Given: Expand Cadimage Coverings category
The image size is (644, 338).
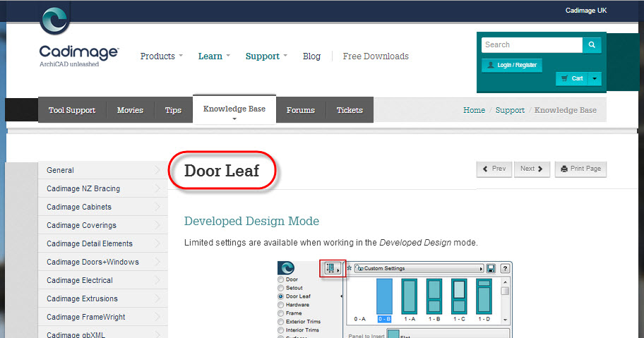Looking at the screenshot, I should pos(102,225).
